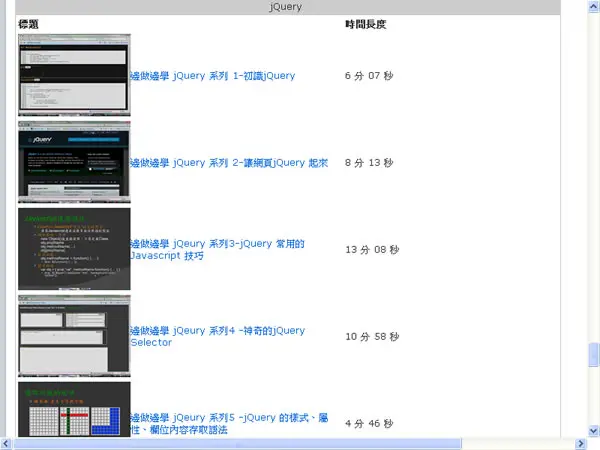Click the vertical scrollbar down arrow
This screenshot has width=600, height=450.
coord(594,431)
